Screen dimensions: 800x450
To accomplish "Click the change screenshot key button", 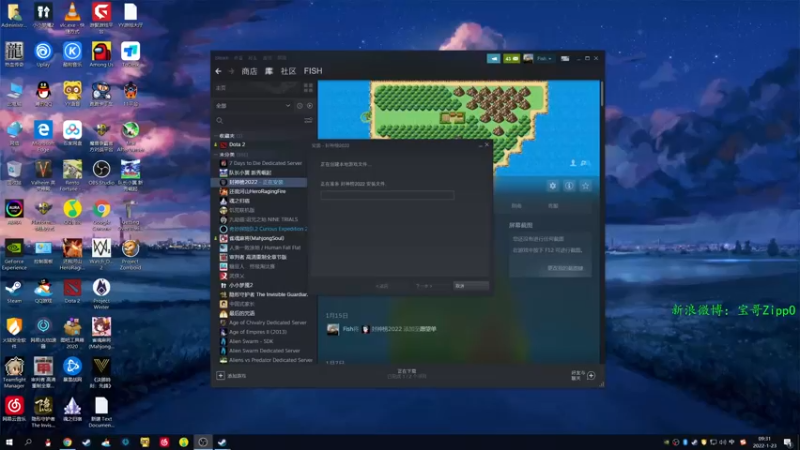I will tap(565, 268).
